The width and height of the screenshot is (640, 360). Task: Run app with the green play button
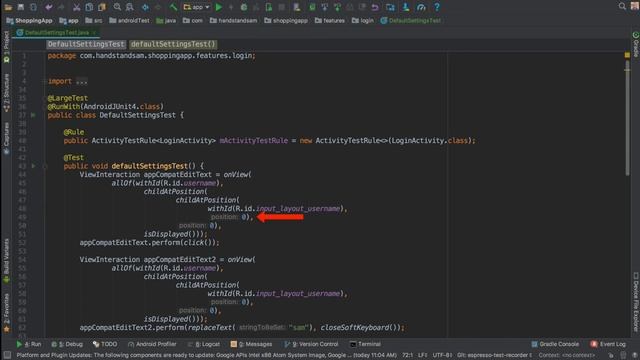tap(219, 7)
